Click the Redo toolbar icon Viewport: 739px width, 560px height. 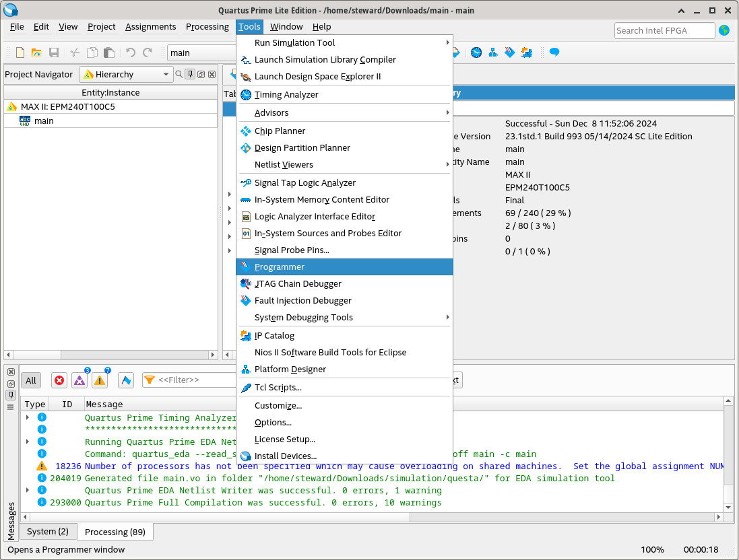click(148, 53)
